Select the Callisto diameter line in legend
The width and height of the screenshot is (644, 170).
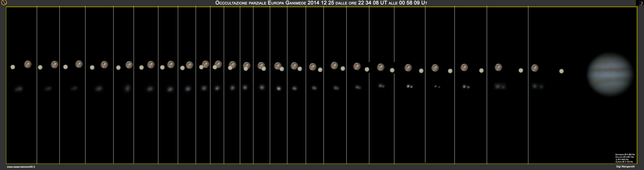pos(624,157)
